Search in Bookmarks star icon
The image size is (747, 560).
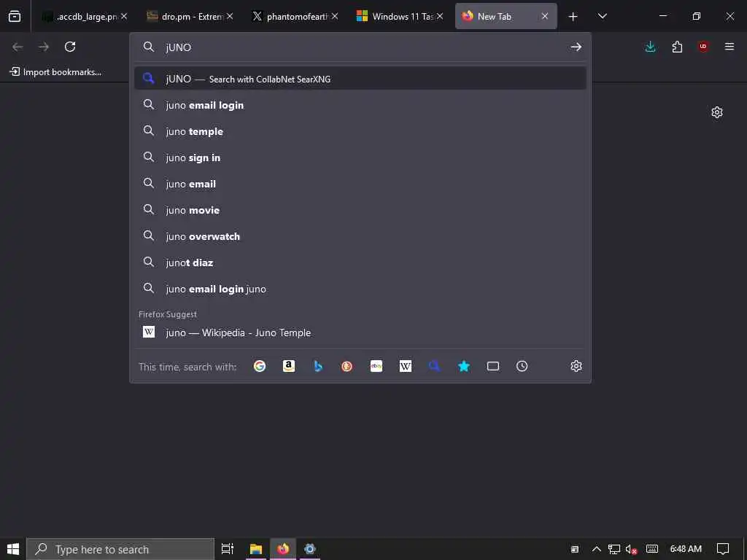[463, 366]
